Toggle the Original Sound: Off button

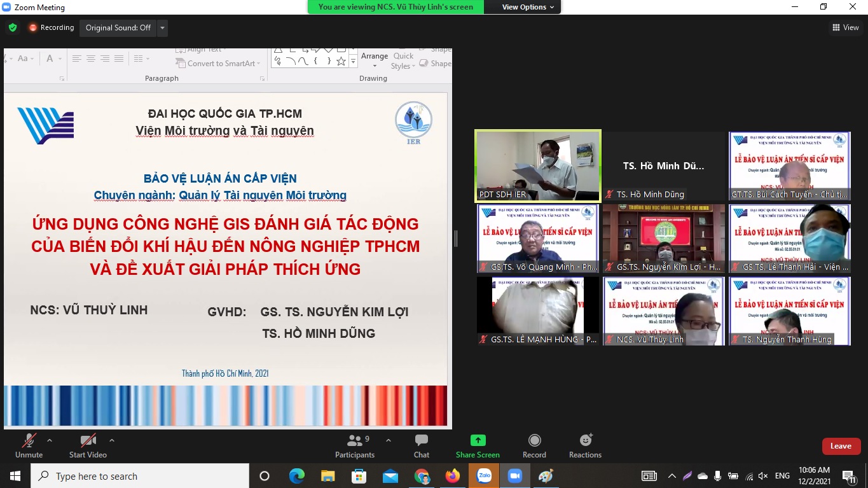[118, 27]
